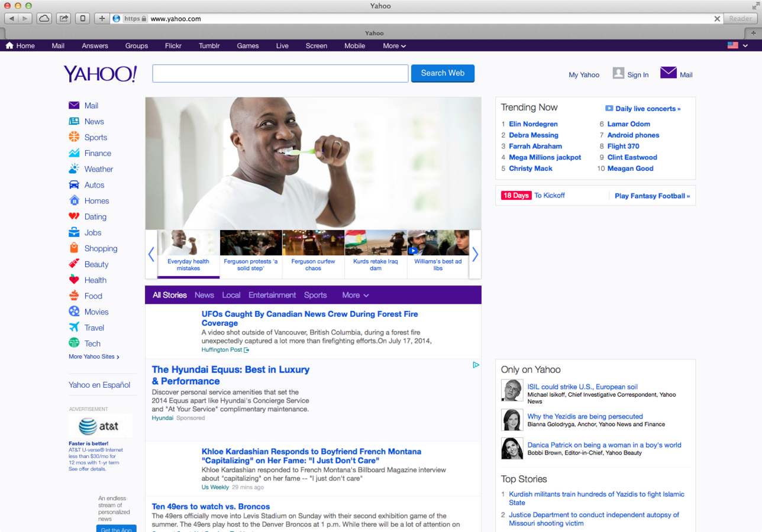Click the video icon beside Daily live concerts

click(609, 108)
